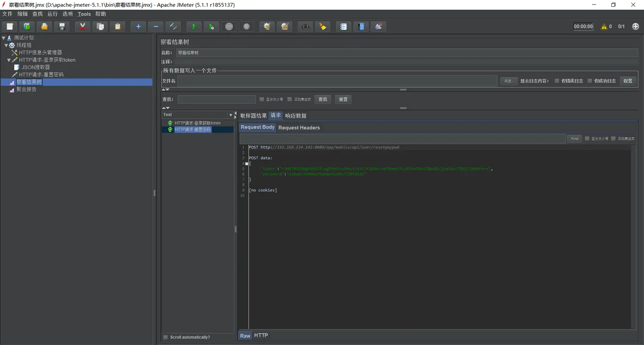
Task: Click split-pane arrows below the 文件名 label
Action: [166, 90]
